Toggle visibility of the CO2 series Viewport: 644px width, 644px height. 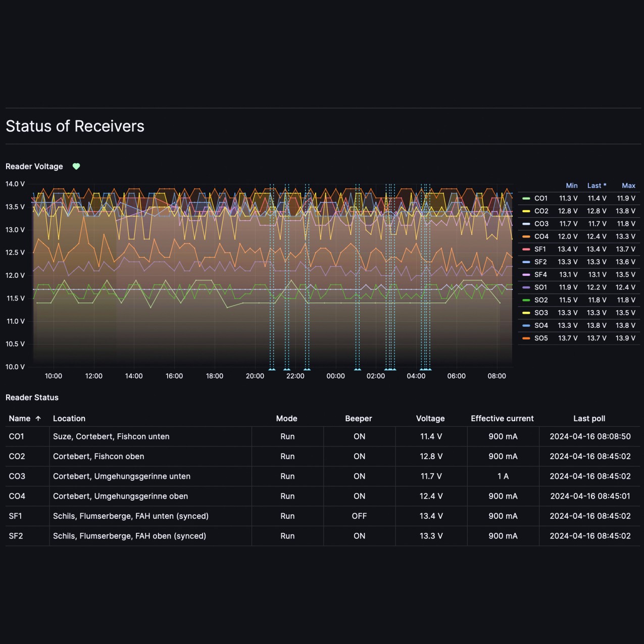tap(541, 211)
